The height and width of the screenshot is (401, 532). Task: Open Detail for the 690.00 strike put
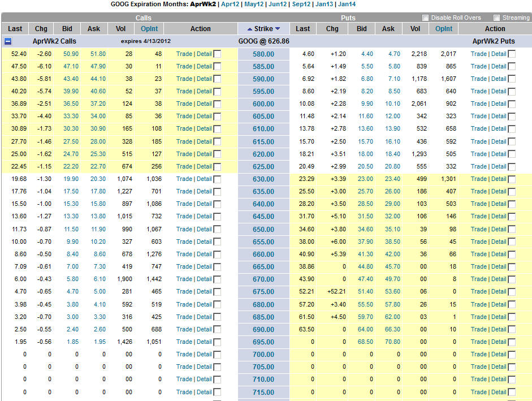499,329
